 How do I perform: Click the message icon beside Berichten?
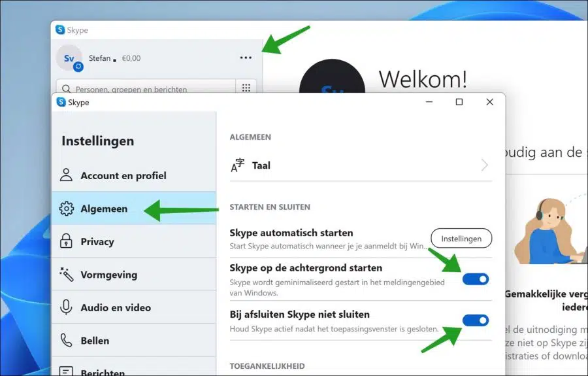tap(67, 371)
